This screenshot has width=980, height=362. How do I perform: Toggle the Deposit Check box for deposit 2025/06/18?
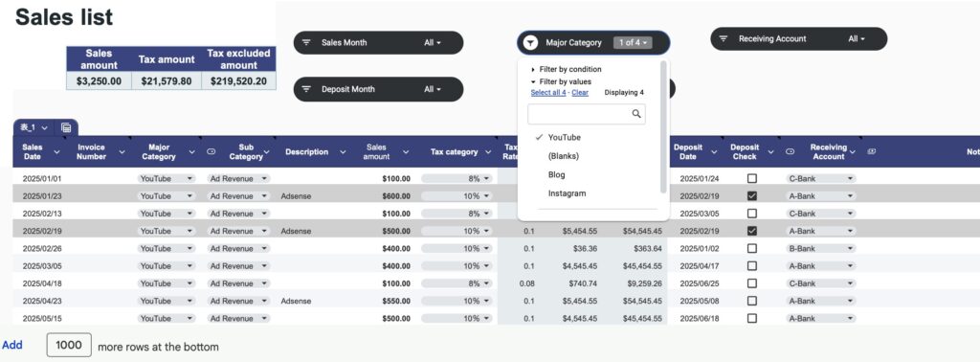[x=752, y=318]
